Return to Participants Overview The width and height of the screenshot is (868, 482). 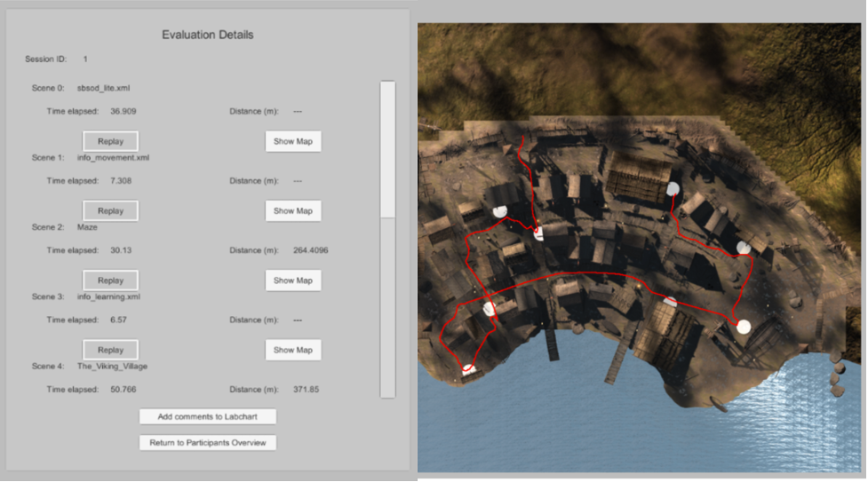208,443
